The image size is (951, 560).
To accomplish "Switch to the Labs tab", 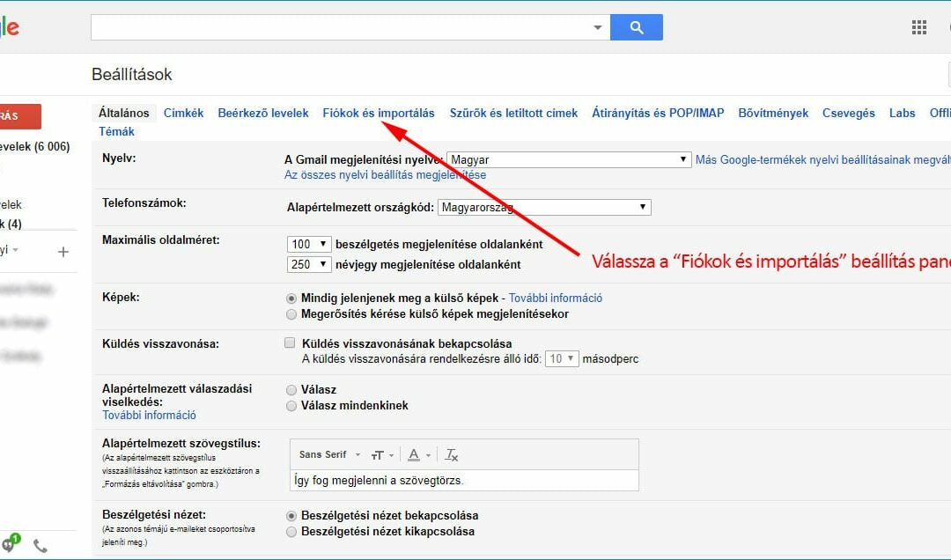I will [902, 113].
